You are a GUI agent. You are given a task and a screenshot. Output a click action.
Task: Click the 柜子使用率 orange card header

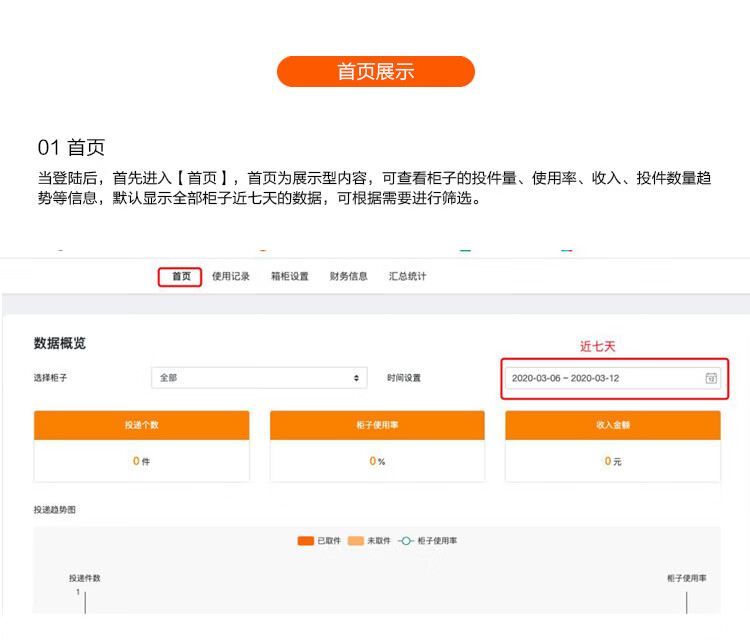(377, 425)
